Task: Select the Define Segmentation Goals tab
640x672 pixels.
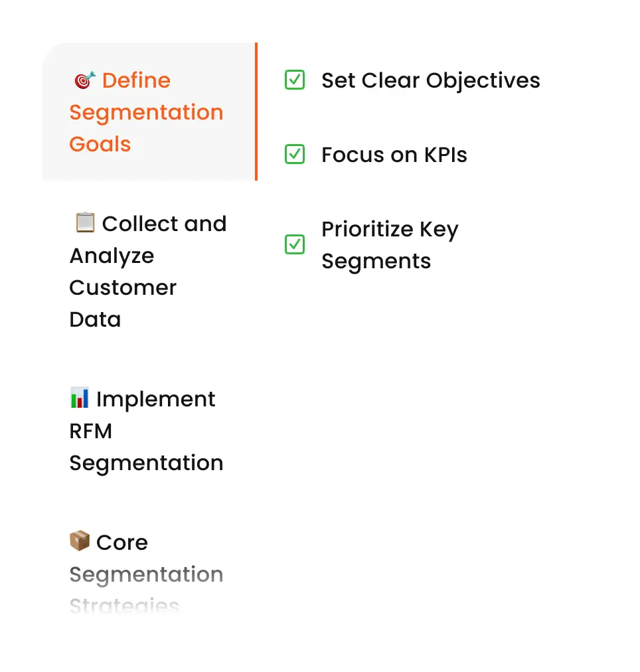Action: (146, 112)
